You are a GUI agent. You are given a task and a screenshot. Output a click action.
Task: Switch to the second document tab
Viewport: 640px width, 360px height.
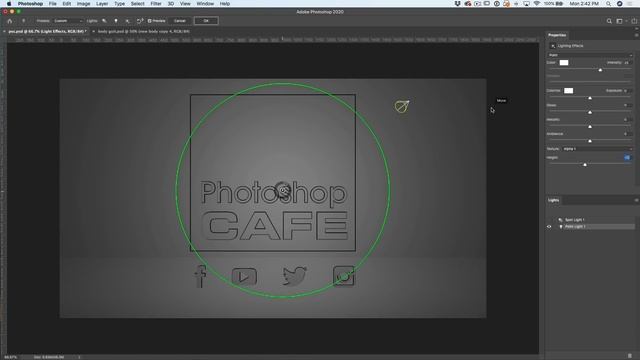[x=143, y=31]
